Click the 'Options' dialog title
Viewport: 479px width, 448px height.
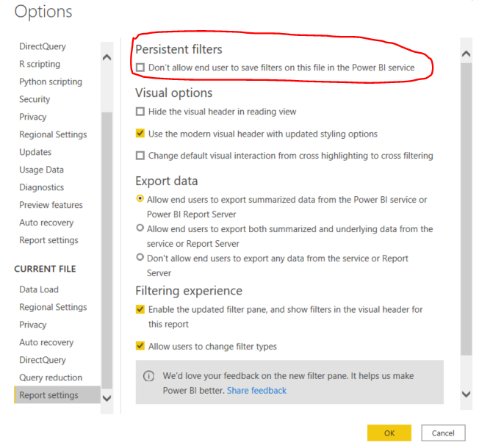coord(43,12)
